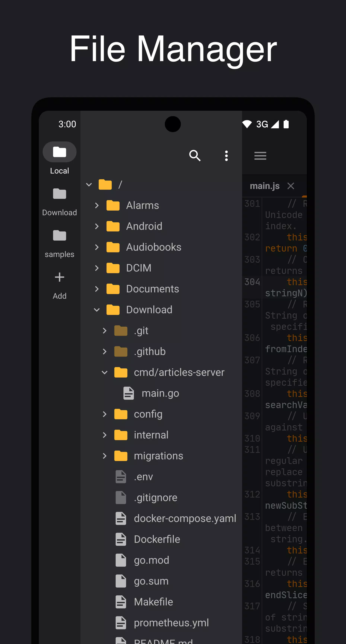Open the Download sidebar shortcut
This screenshot has height=644, width=346.
[59, 202]
